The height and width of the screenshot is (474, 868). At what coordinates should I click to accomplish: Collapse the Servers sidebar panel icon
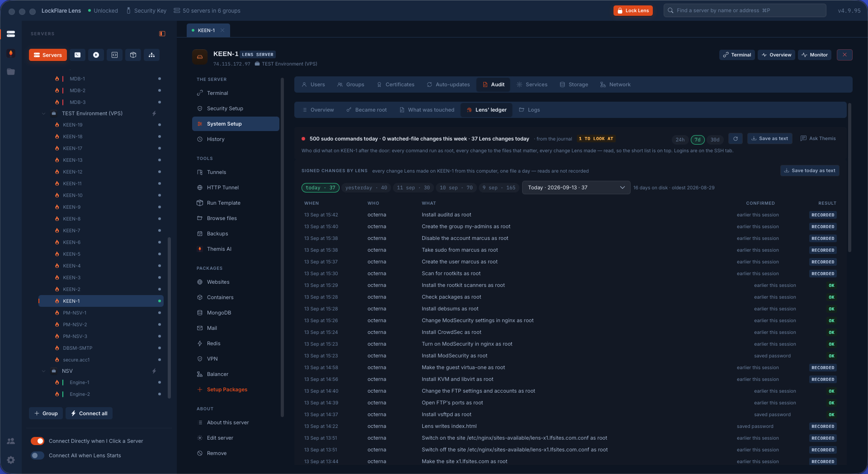[162, 34]
